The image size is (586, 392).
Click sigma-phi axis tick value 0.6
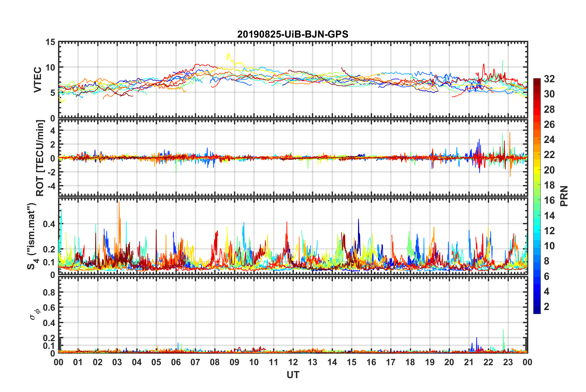point(49,308)
